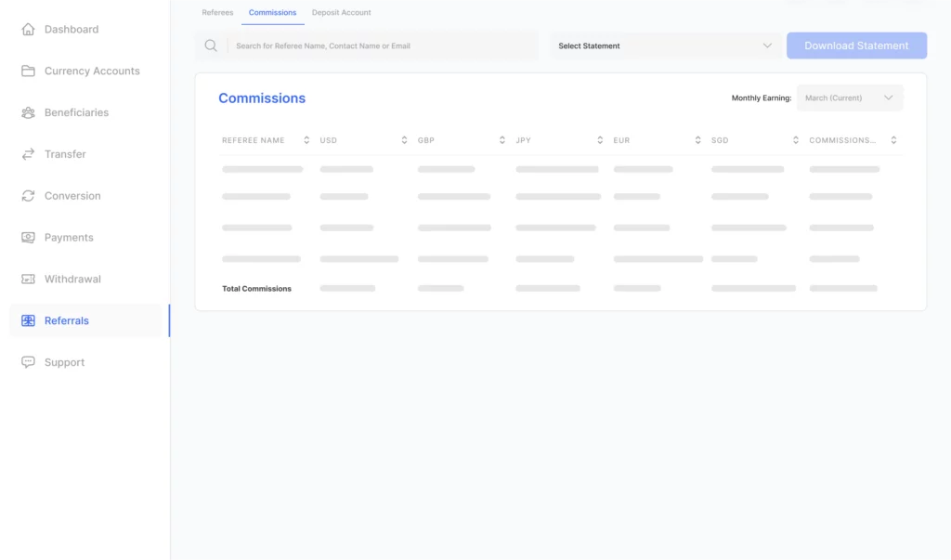Select the Transfer arrows icon
Image resolution: width=951 pixels, height=560 pixels.
click(x=28, y=154)
